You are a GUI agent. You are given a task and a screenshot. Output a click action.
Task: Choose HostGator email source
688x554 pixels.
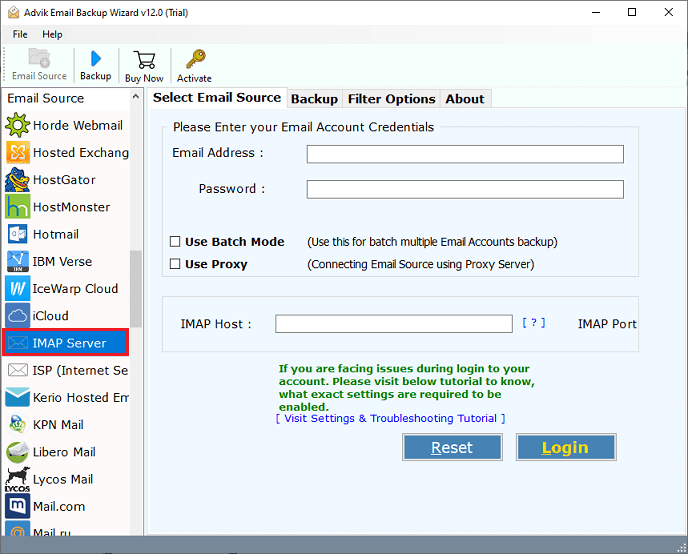tap(64, 180)
